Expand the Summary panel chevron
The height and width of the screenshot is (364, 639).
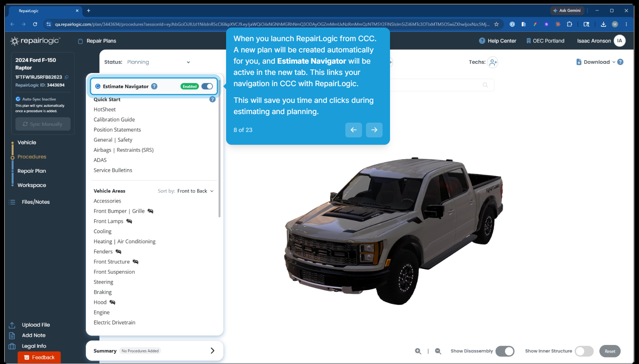pyautogui.click(x=212, y=351)
